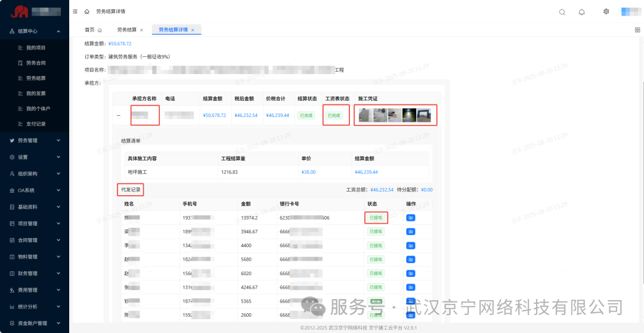Open 我的发票 in sidebar
644x333 pixels.
(x=36, y=93)
